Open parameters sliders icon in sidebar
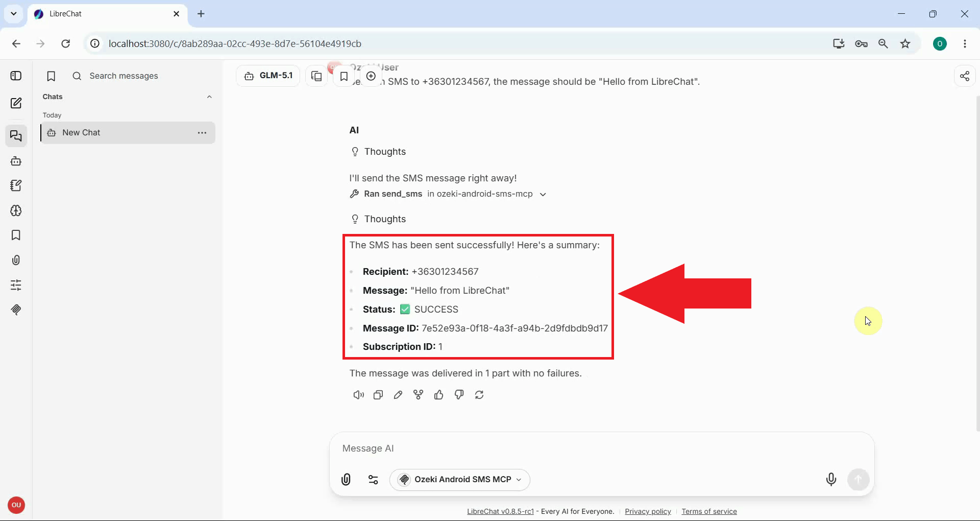The width and height of the screenshot is (980, 521). pyautogui.click(x=16, y=285)
